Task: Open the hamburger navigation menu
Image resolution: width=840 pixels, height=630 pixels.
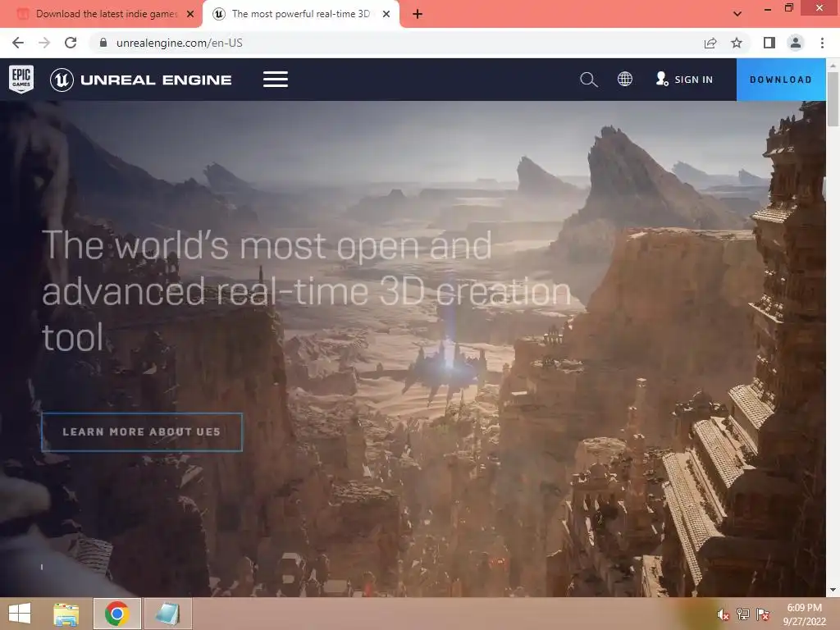Action: click(x=276, y=80)
